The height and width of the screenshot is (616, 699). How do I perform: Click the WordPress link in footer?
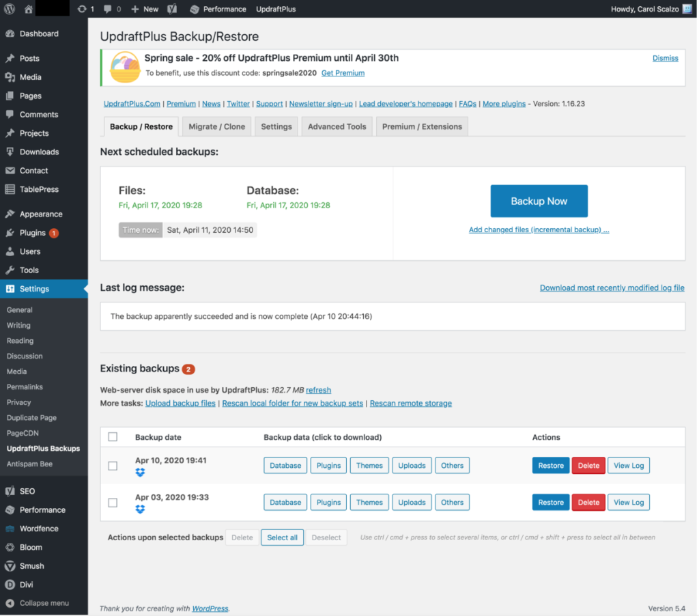(x=210, y=608)
